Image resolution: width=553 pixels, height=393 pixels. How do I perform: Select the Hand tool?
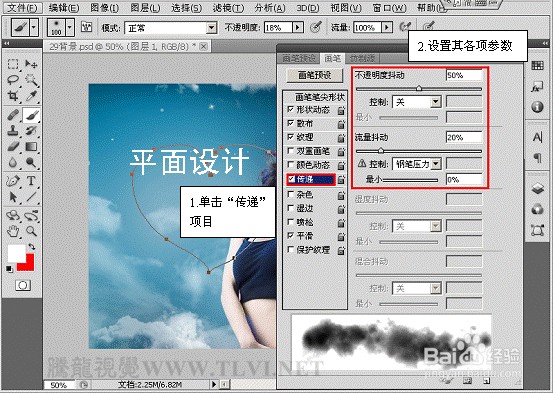click(x=13, y=231)
